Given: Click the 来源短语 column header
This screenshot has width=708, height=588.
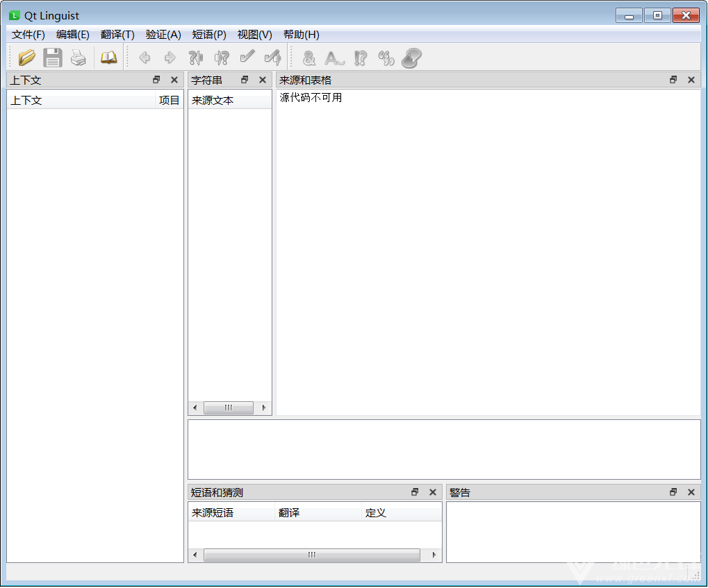Looking at the screenshot, I should click(x=231, y=513).
